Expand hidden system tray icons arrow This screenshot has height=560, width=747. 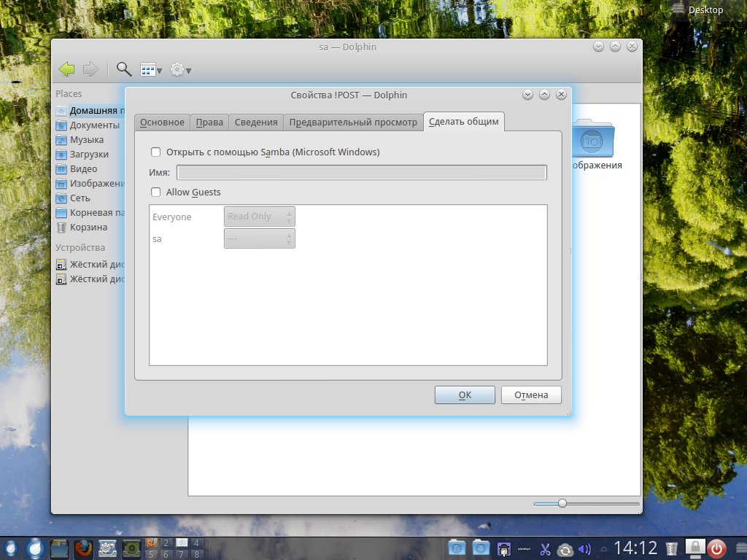coord(603,549)
